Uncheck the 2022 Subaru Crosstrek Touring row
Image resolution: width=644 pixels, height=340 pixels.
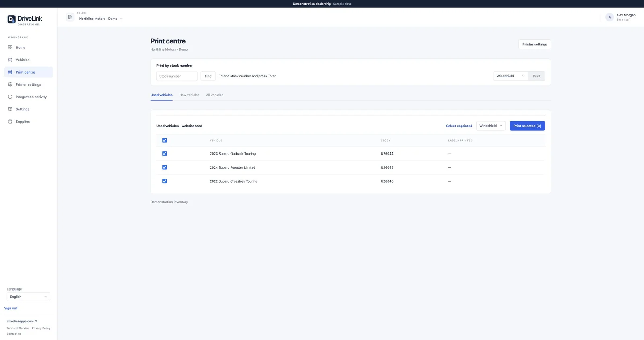[x=164, y=181]
